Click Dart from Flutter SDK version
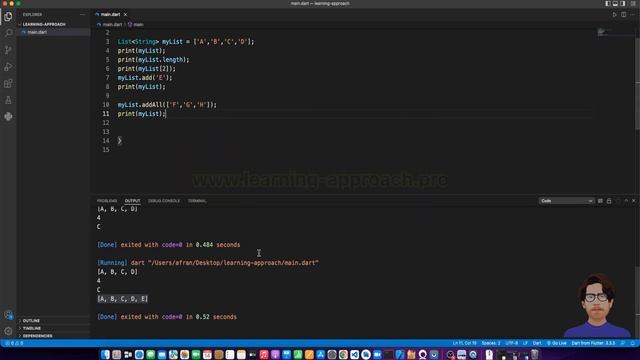This screenshot has width=640, height=360. pos(593,343)
